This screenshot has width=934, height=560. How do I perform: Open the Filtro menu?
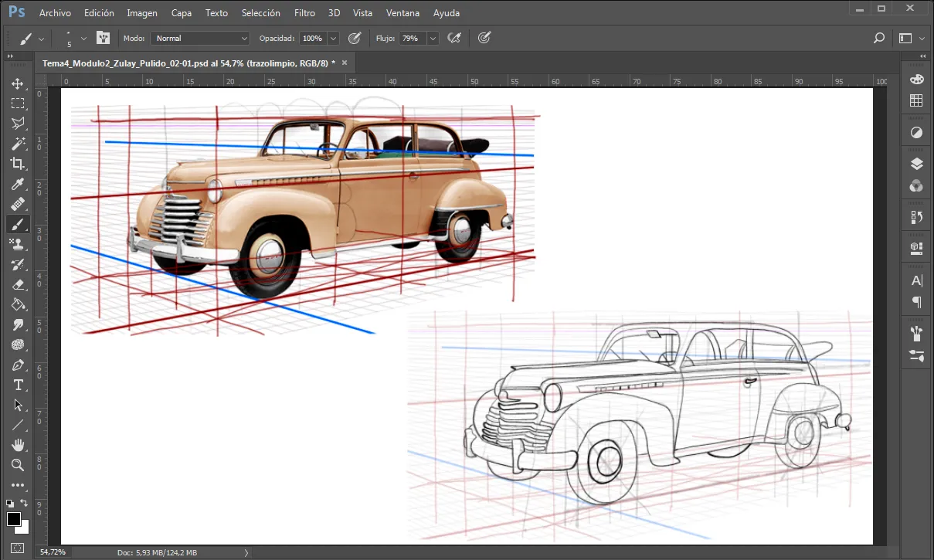(x=304, y=13)
